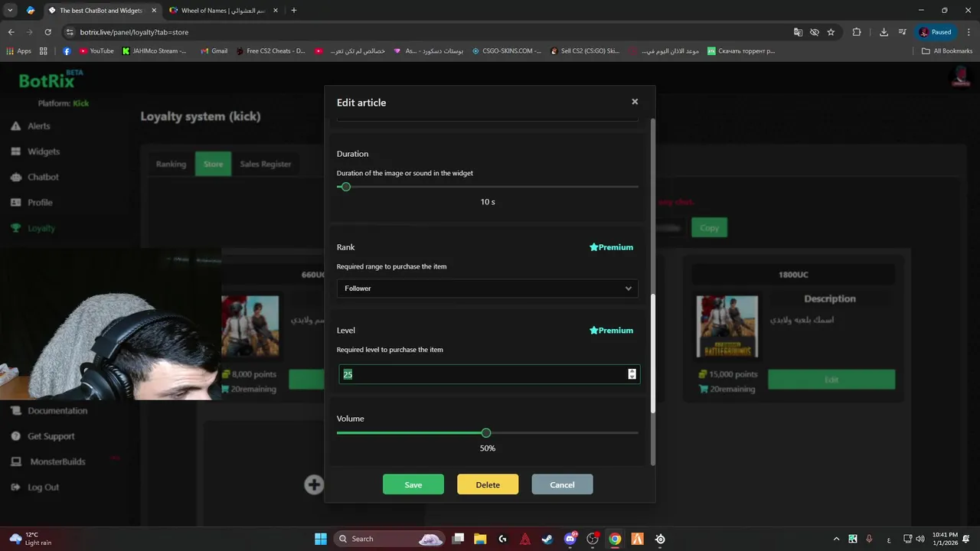The image size is (980, 551).
Task: Switch to the Wheel of Names tab
Action: coord(224,11)
